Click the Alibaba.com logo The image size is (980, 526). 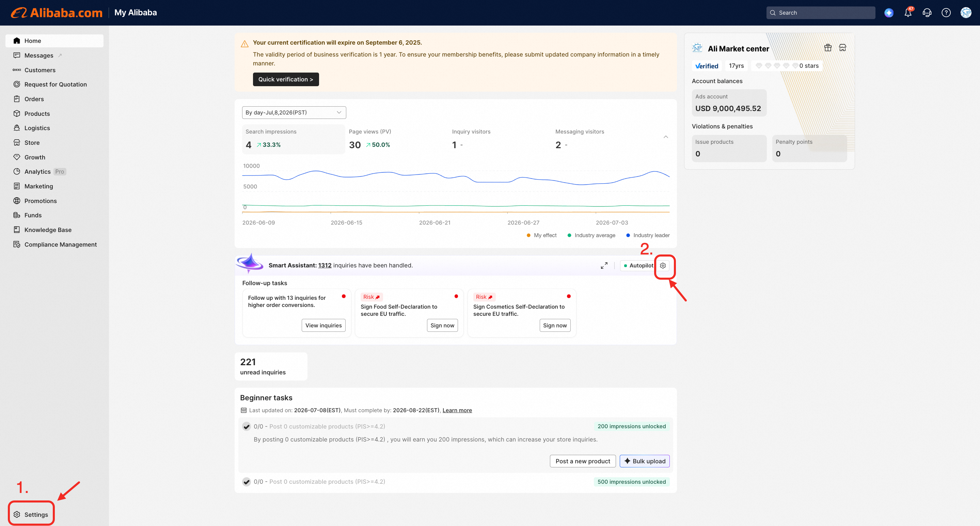(57, 13)
